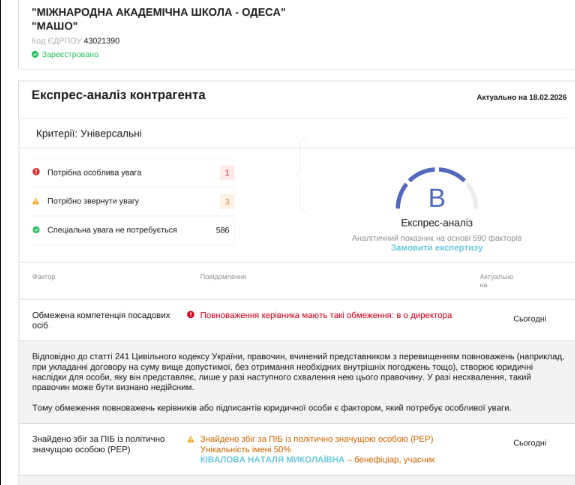This screenshot has height=485, width=575.
Task: Click the Сьогодні value in the Обмежена компетенція row
Action: click(530, 319)
